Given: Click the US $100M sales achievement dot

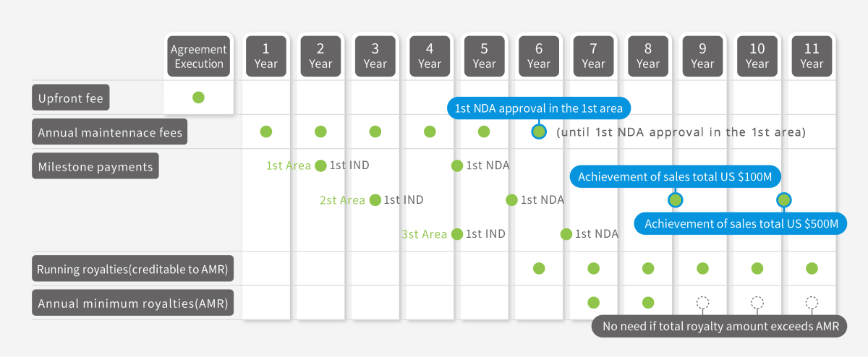Looking at the screenshot, I should 676,200.
